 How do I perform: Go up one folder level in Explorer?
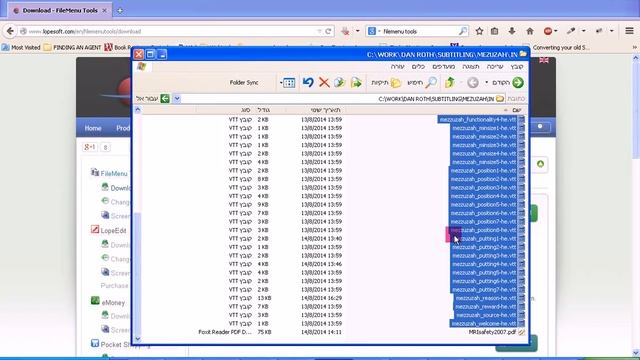pos(450,82)
